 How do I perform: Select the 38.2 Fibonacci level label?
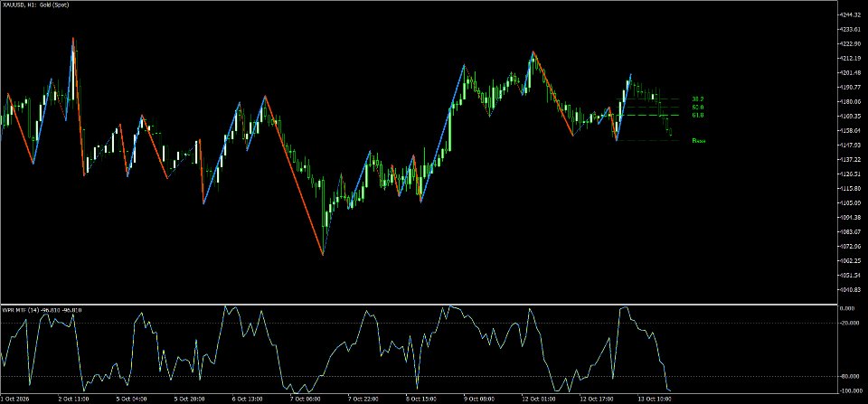click(x=697, y=99)
